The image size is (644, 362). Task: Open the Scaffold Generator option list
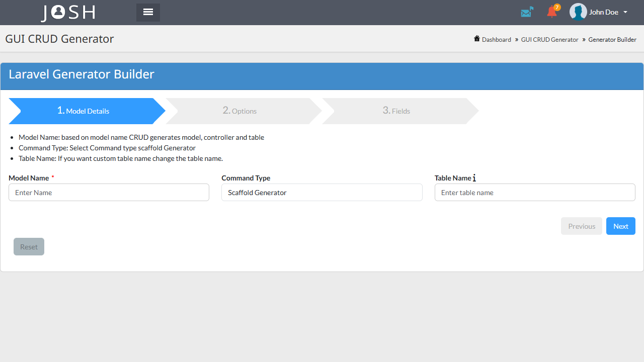(x=322, y=192)
